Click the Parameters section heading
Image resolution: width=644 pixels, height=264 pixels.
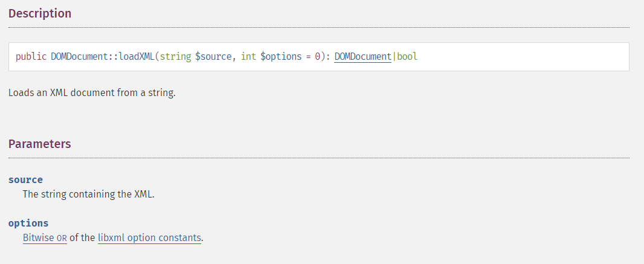pyautogui.click(x=39, y=144)
